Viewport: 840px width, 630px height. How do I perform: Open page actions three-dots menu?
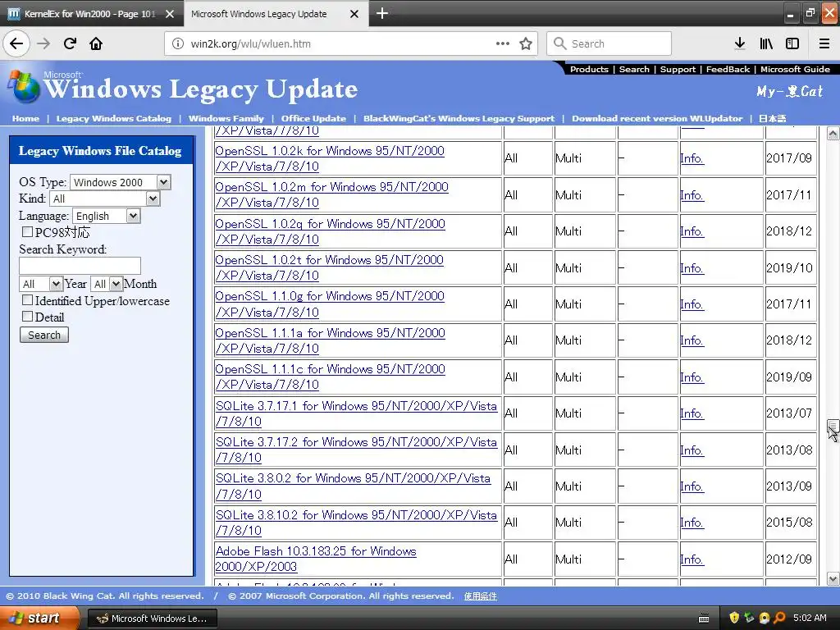pos(503,43)
